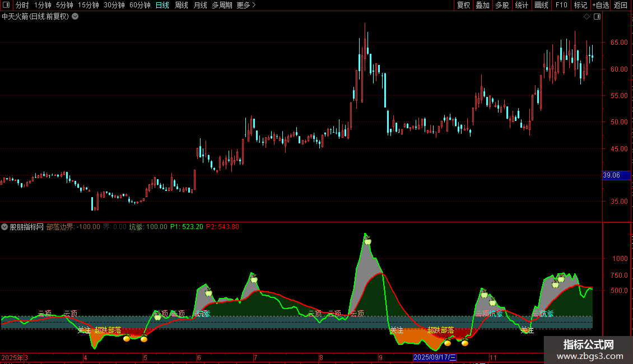Select the 1分钟 period

tap(43, 5)
